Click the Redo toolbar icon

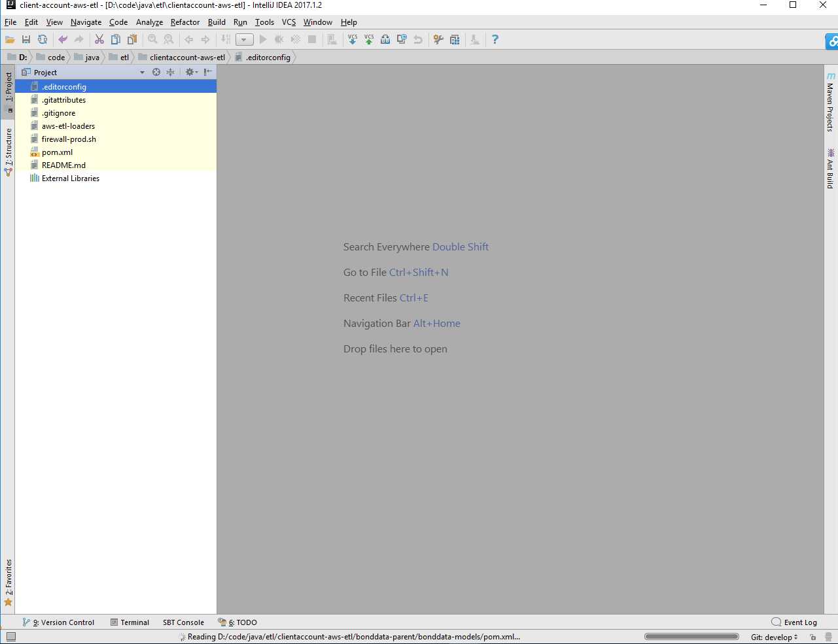(79, 40)
